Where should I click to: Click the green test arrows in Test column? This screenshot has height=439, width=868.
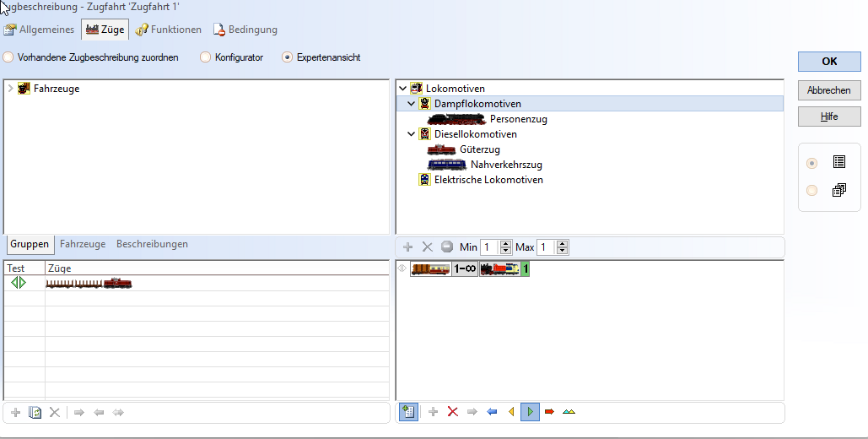tap(19, 283)
